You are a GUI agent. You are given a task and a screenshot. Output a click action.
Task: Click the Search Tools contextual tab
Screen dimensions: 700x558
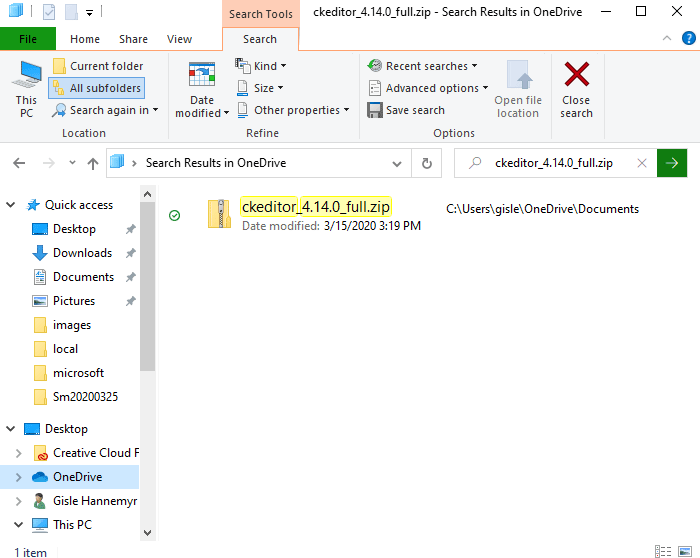coord(261,14)
